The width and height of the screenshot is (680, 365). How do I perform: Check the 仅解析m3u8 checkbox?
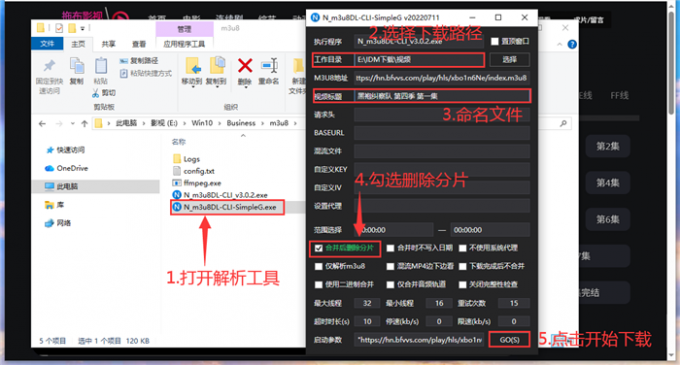[x=319, y=267]
